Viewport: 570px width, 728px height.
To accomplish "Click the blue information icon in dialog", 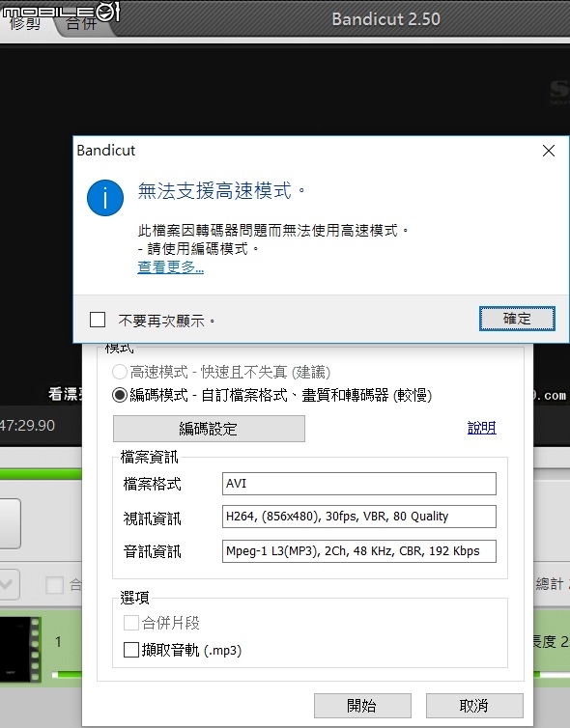I will [x=105, y=198].
